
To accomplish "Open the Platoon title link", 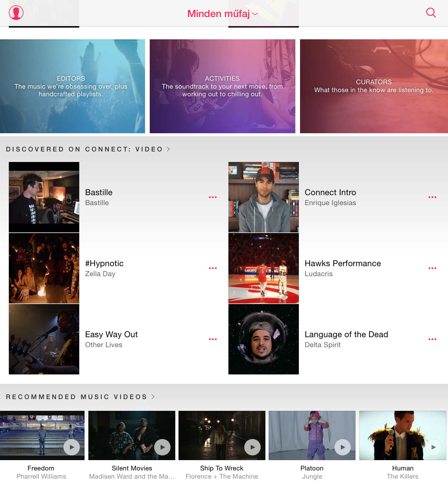I will pos(312,468).
